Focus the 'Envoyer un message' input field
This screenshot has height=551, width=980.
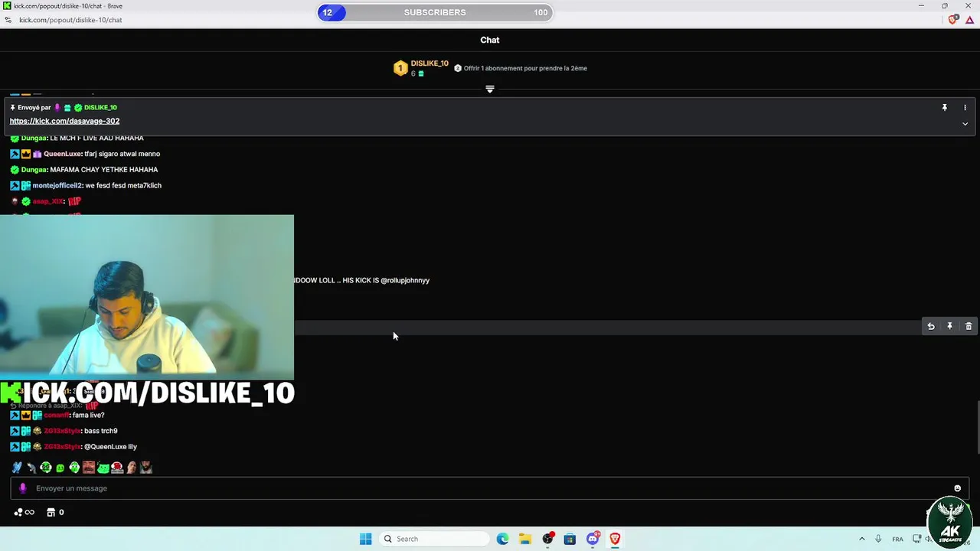(x=490, y=488)
